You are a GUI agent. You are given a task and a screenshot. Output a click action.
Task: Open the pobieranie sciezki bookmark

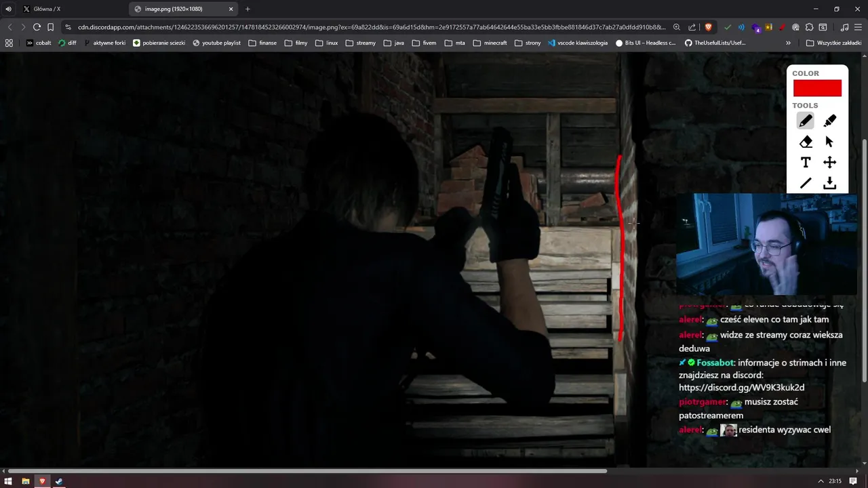point(159,43)
